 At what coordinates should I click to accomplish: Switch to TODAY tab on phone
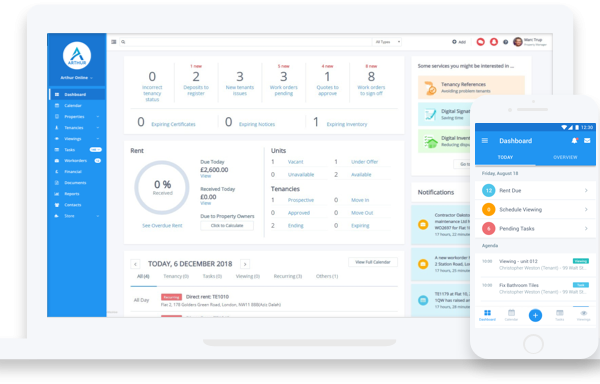pos(505,158)
